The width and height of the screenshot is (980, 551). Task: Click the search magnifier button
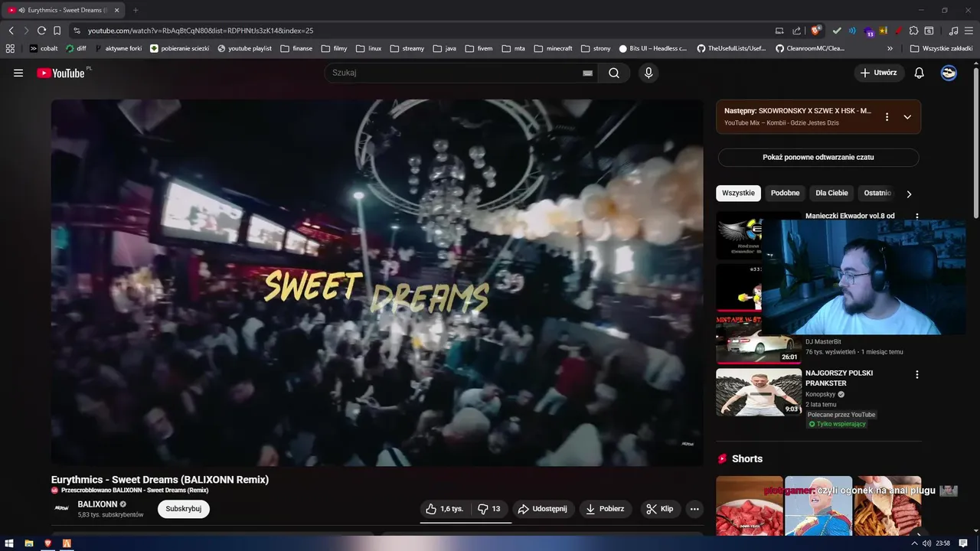click(x=614, y=73)
